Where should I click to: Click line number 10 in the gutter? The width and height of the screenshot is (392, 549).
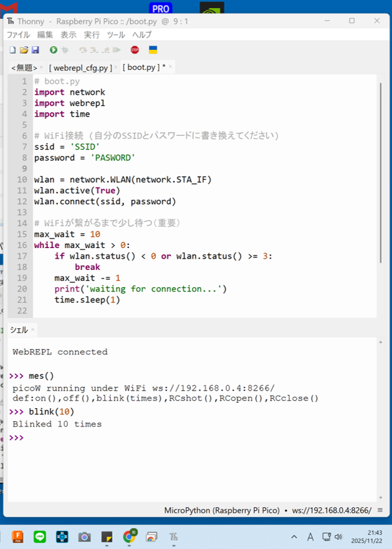[22, 179]
